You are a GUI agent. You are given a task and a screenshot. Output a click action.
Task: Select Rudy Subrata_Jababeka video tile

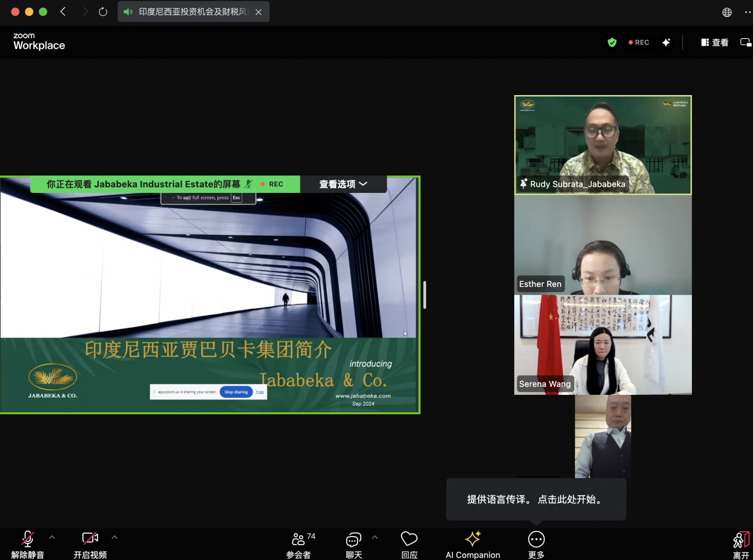tap(603, 145)
